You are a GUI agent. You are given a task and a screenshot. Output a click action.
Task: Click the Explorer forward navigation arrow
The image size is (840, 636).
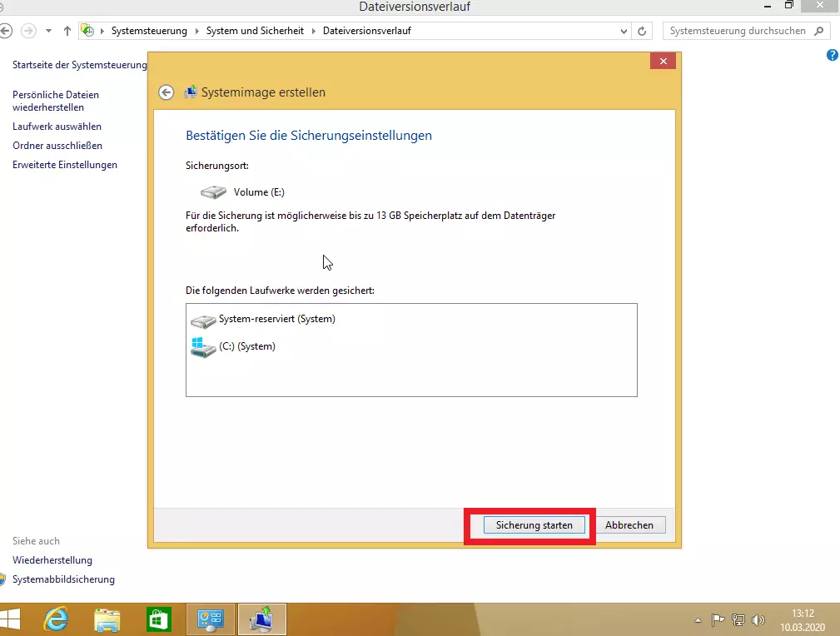[28, 31]
